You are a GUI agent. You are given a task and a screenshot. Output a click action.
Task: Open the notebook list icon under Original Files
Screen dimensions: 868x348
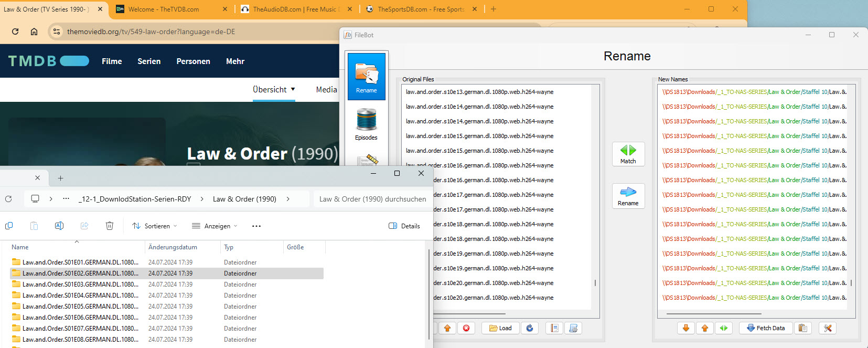point(554,328)
